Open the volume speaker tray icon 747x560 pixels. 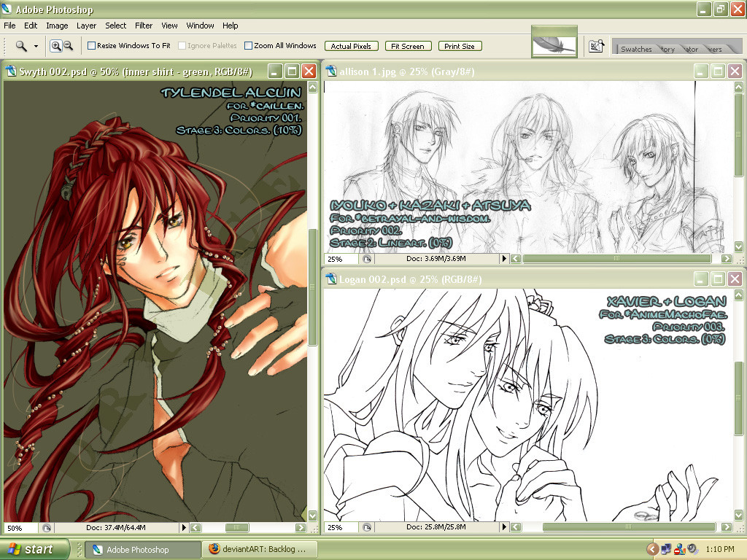692,550
